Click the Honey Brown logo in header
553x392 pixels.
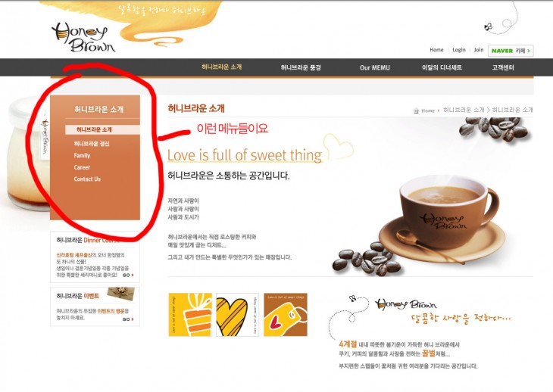tap(83, 37)
